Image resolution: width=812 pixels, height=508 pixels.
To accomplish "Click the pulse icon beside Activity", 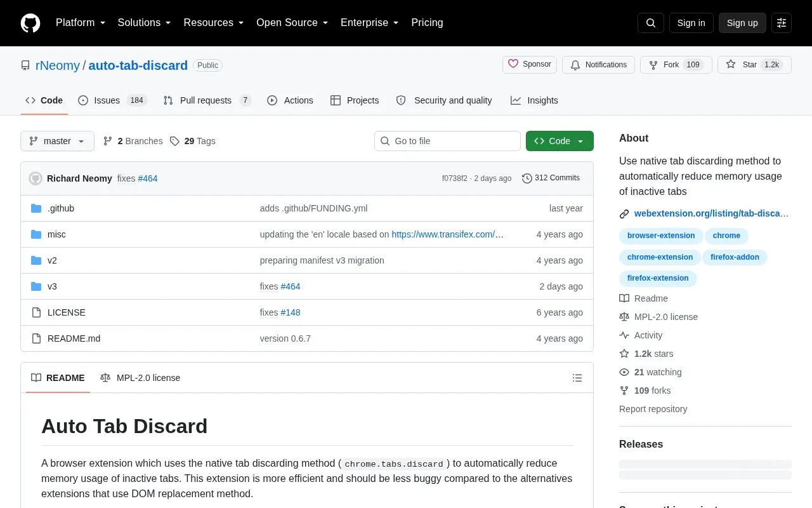I will click(624, 335).
